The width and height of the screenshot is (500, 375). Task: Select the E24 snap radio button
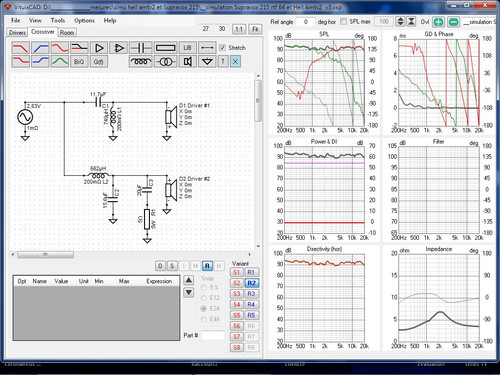coord(203,308)
